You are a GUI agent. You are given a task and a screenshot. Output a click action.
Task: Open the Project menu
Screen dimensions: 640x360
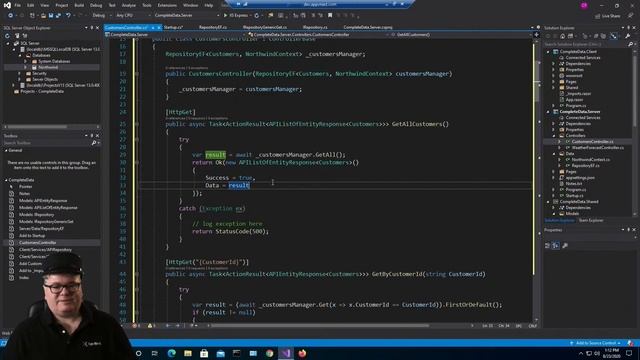point(62,5)
